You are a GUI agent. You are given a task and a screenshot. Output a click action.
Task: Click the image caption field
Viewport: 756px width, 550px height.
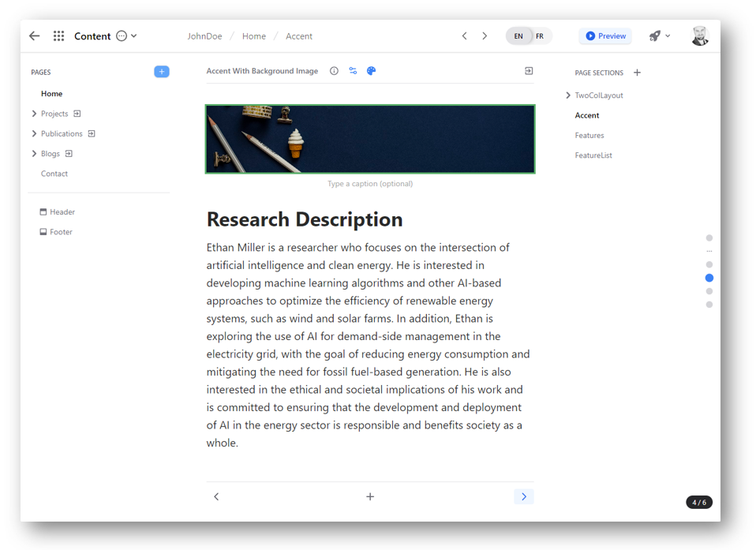370,184
